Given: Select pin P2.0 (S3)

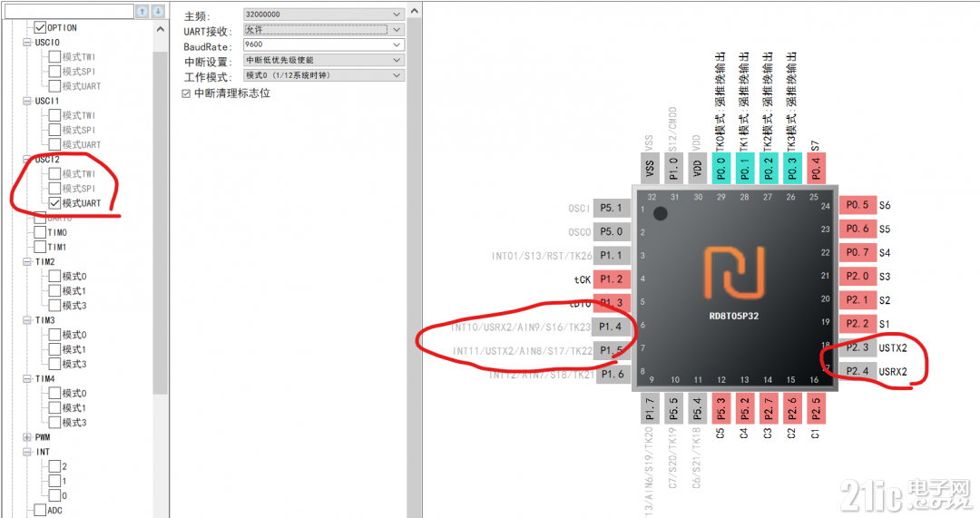Looking at the screenshot, I should [x=857, y=276].
